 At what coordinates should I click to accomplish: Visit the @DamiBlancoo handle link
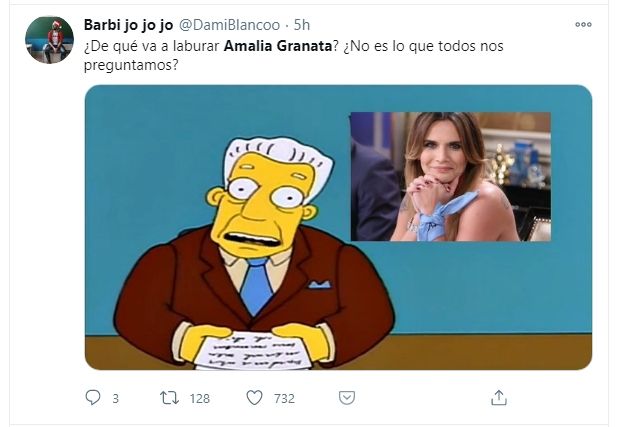point(229,25)
